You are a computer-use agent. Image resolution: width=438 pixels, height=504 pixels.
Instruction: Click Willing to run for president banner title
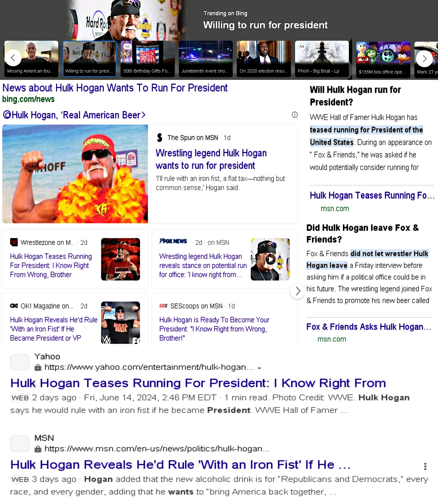(x=265, y=25)
